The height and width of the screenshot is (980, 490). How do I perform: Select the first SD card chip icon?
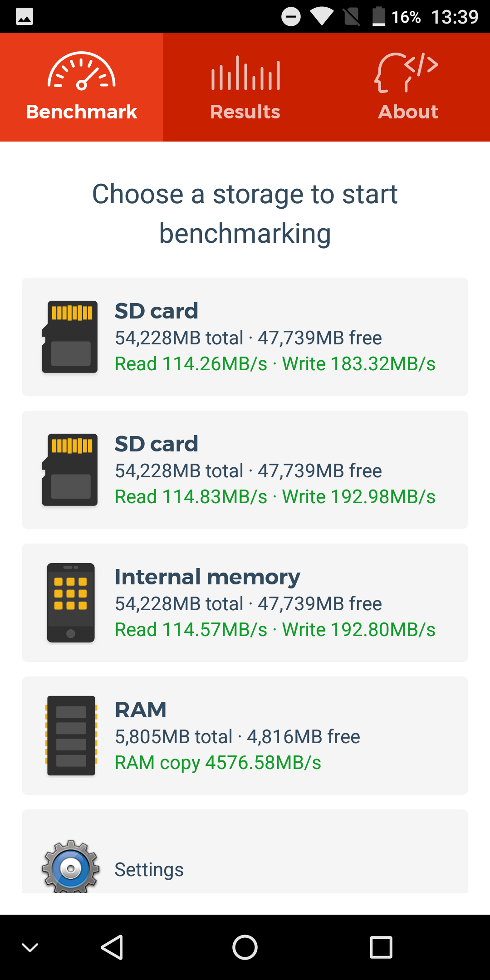[x=70, y=337]
